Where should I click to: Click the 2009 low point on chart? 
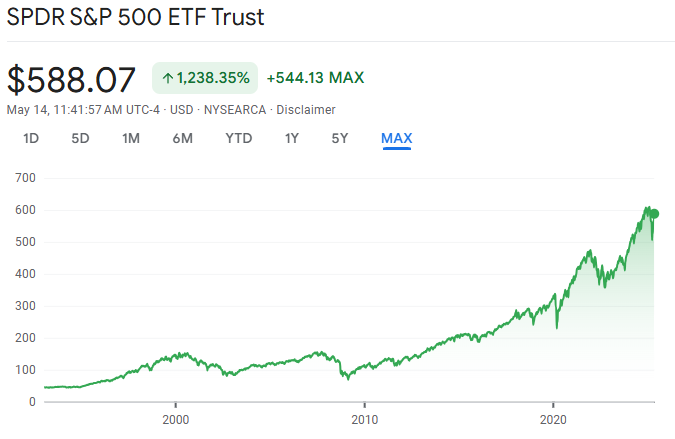point(348,379)
